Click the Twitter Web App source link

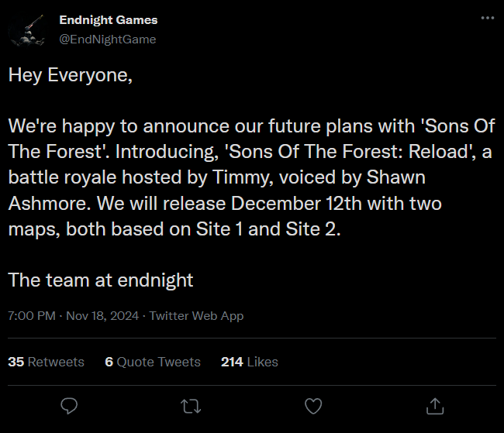tap(196, 315)
